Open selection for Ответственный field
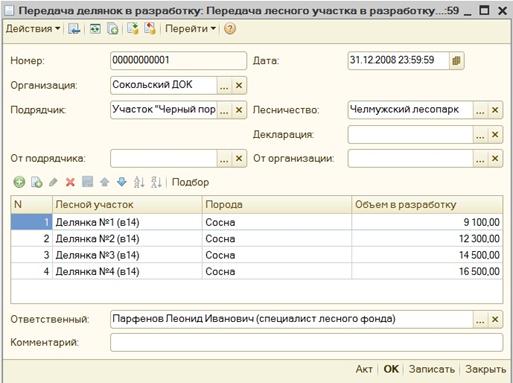 [x=480, y=320]
